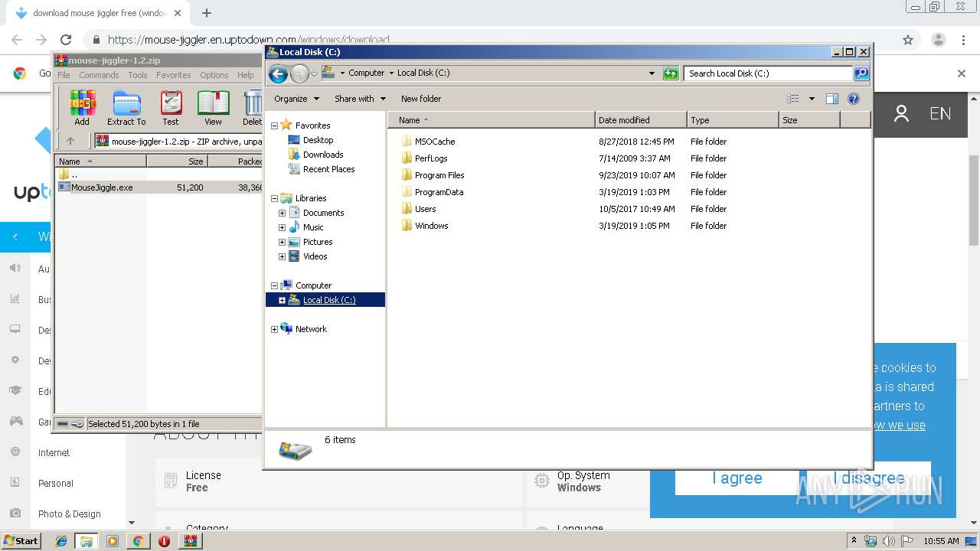
Task: Bookmark page with star icon in Chrome
Action: pyautogui.click(x=908, y=40)
